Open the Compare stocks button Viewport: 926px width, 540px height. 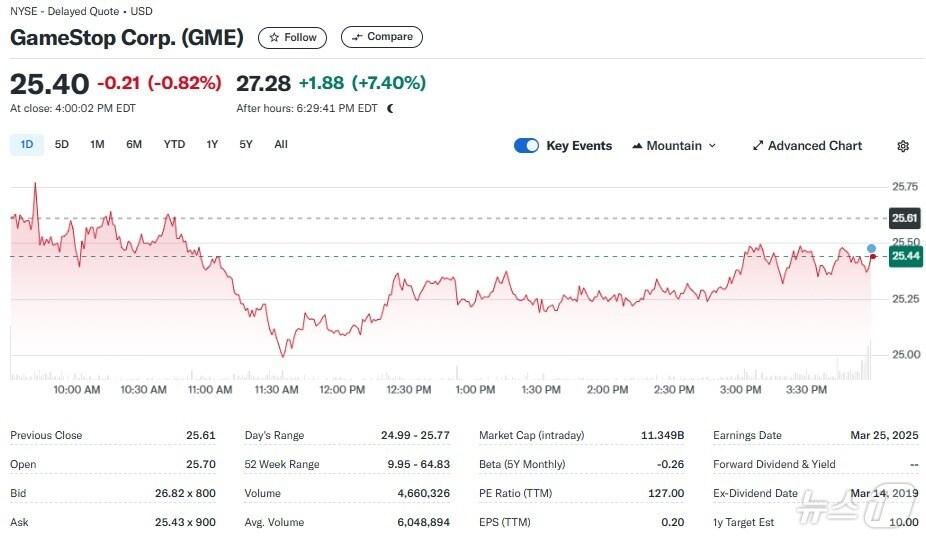pyautogui.click(x=381, y=37)
